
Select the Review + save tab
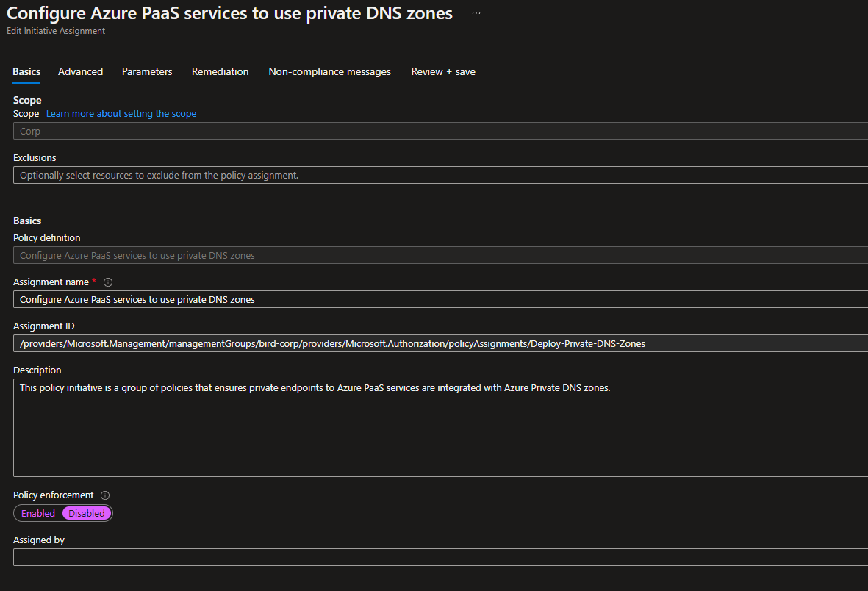click(442, 71)
